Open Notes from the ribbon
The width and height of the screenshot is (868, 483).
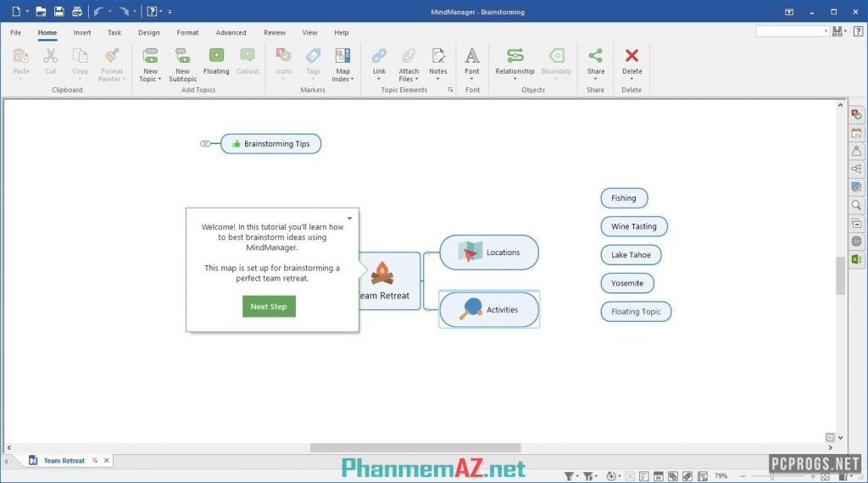tap(438, 60)
